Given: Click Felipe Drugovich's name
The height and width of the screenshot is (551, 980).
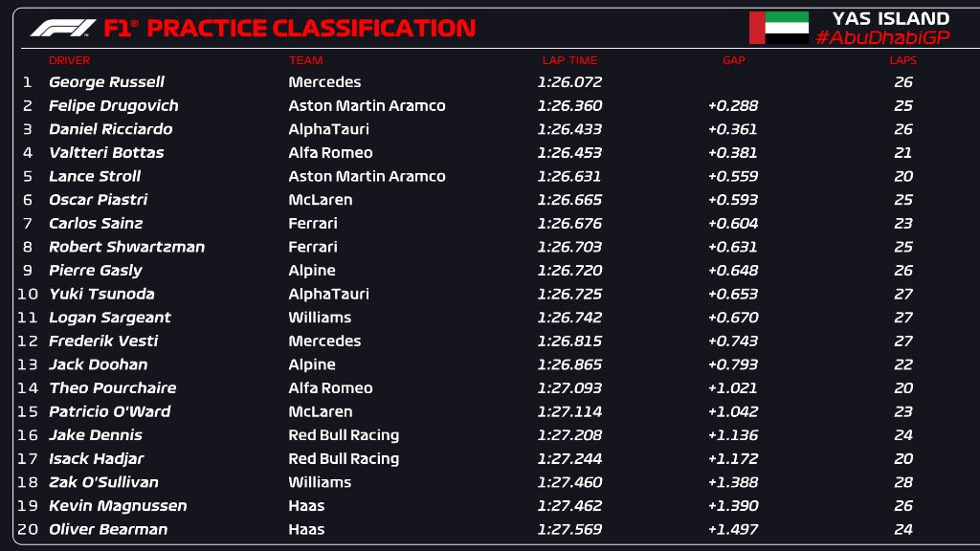Looking at the screenshot, I should [113, 105].
